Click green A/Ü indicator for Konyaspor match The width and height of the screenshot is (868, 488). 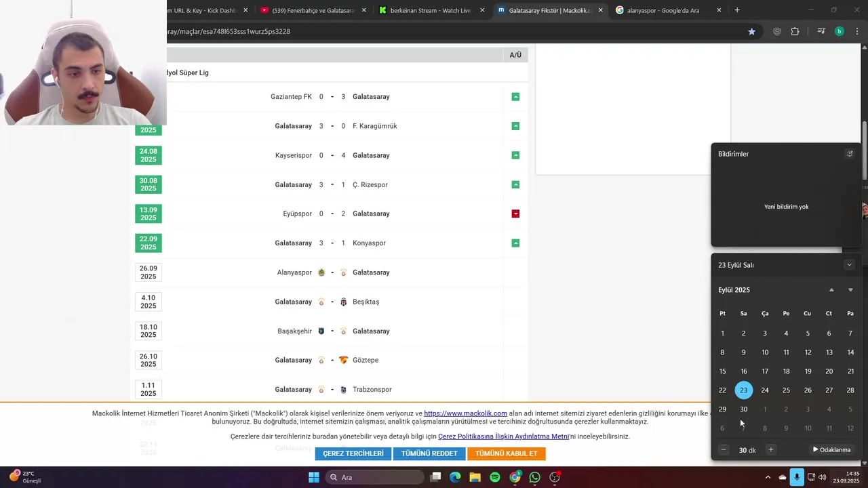coord(515,243)
